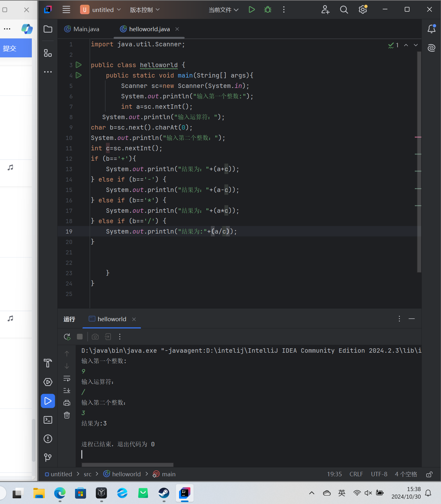
Task: Click the exit/restore layout icon in Run toolbar
Action: coord(108,337)
